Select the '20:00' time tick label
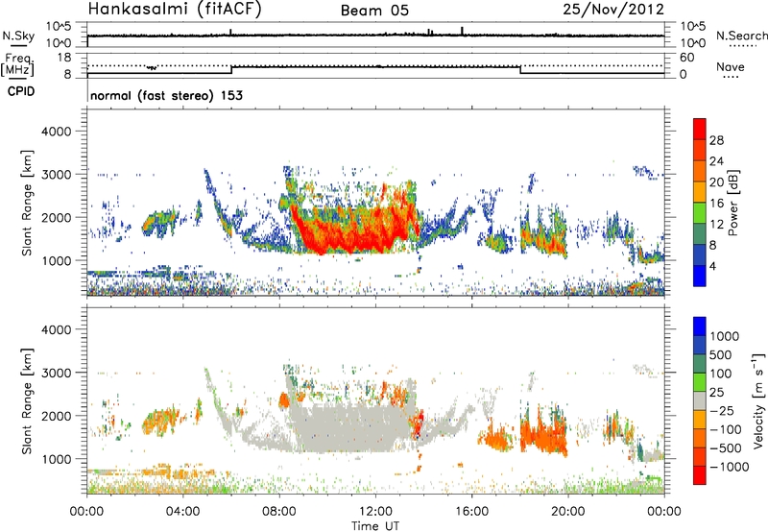This screenshot has height=532, width=768. (x=567, y=512)
